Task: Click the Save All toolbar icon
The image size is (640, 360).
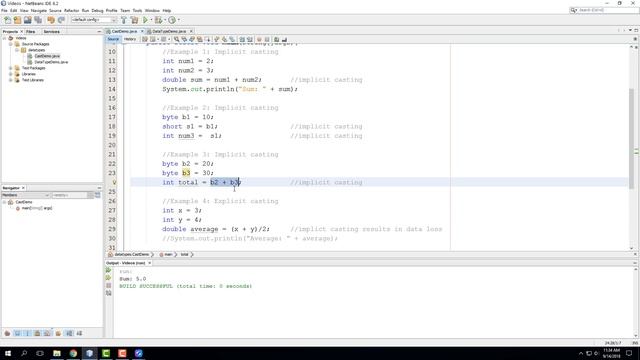Action: tap(38, 20)
